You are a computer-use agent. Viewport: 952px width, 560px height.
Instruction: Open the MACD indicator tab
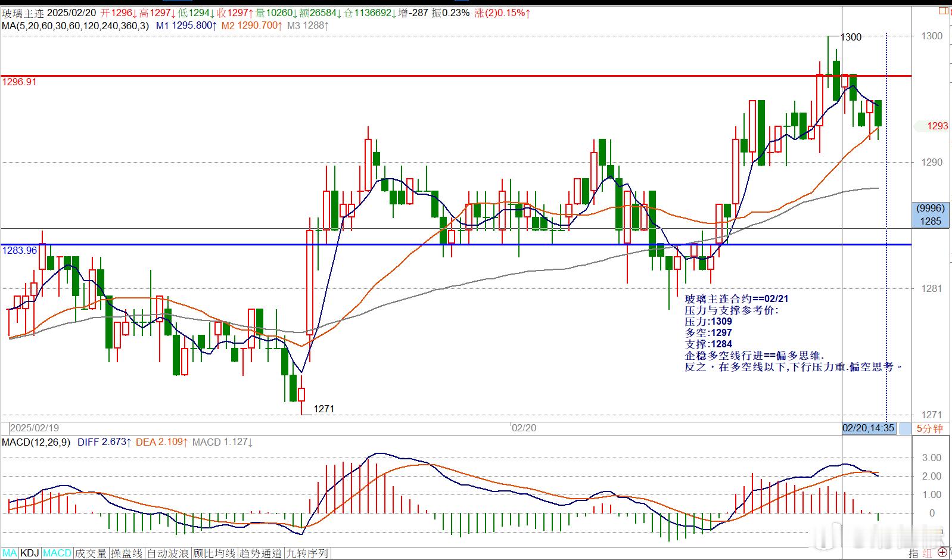57,553
